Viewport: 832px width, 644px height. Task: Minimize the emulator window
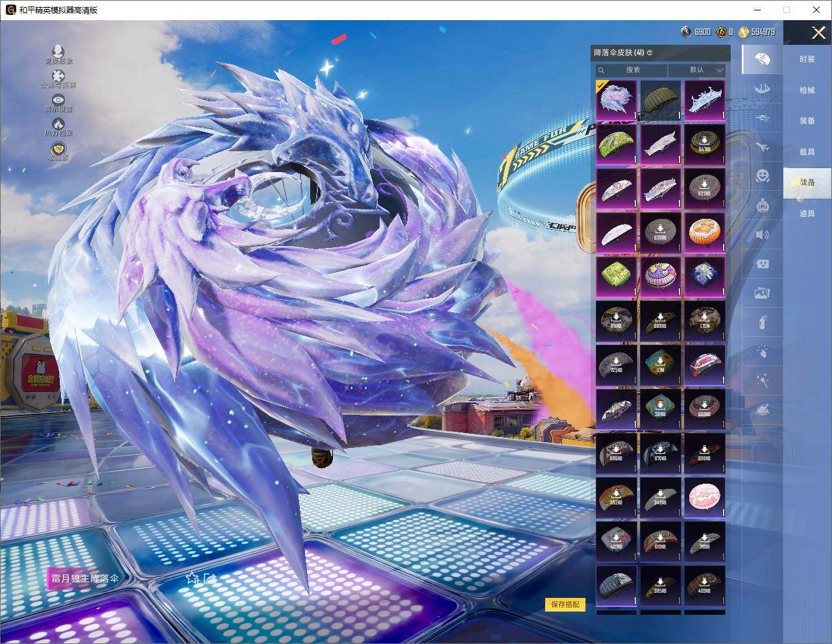(x=757, y=10)
